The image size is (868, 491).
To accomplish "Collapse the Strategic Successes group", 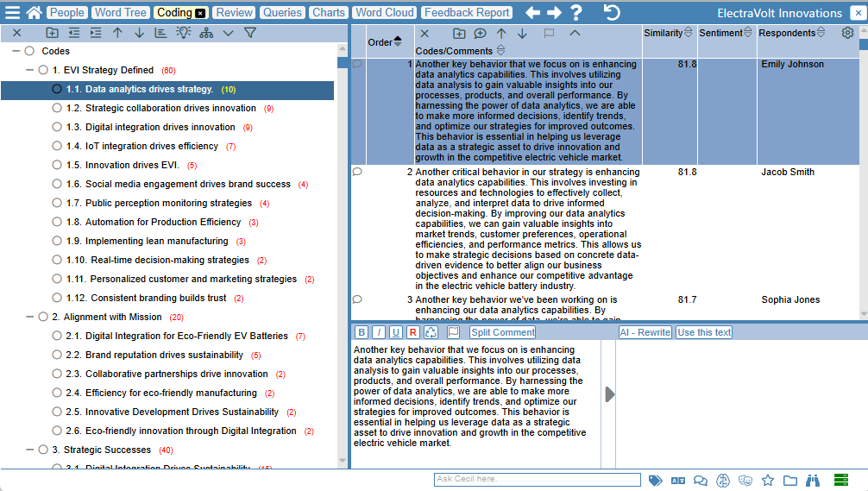I will coord(30,450).
